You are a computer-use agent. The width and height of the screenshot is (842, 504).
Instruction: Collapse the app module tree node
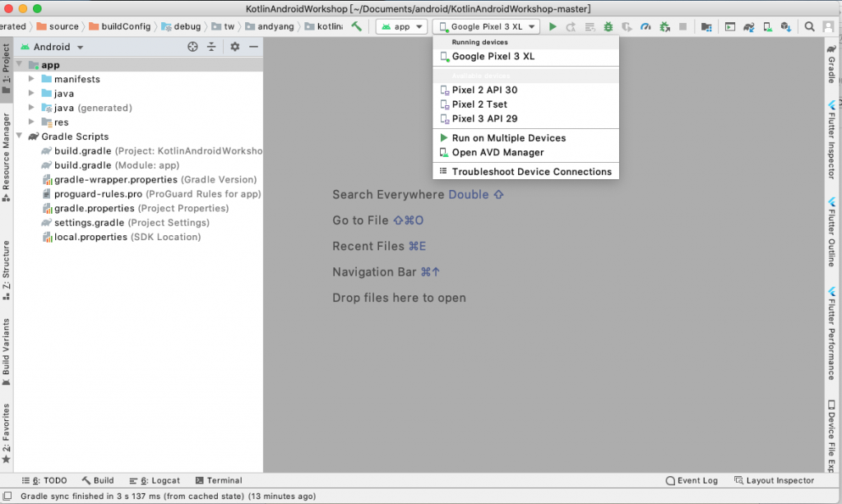coord(20,64)
